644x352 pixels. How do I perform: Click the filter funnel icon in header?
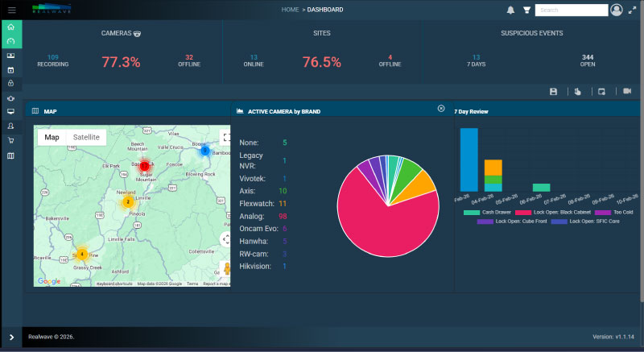coord(526,10)
